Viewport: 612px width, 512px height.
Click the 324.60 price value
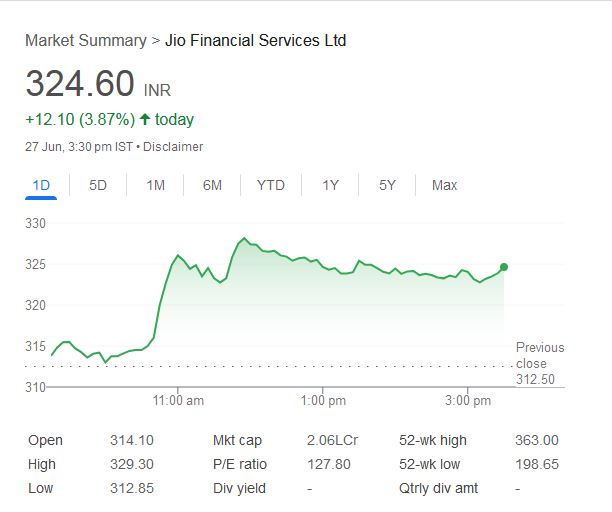(79, 84)
